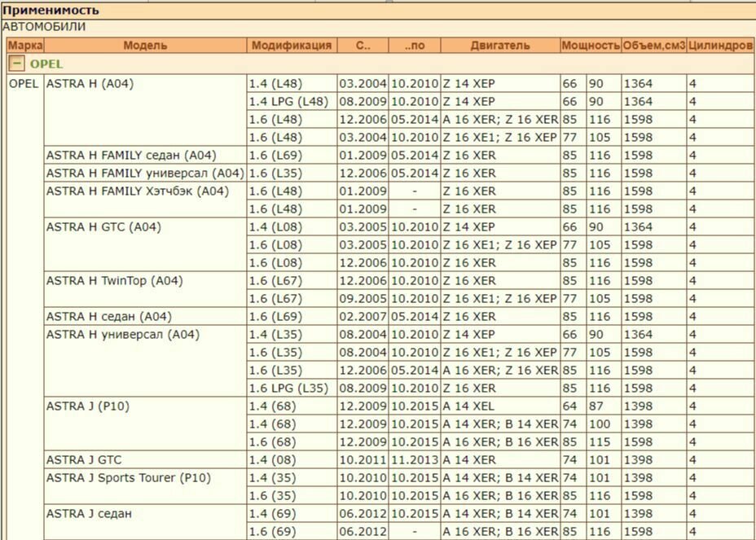The width and height of the screenshot is (756, 540).
Task: Click modification 1.4 (L08)
Action: (x=292, y=227)
